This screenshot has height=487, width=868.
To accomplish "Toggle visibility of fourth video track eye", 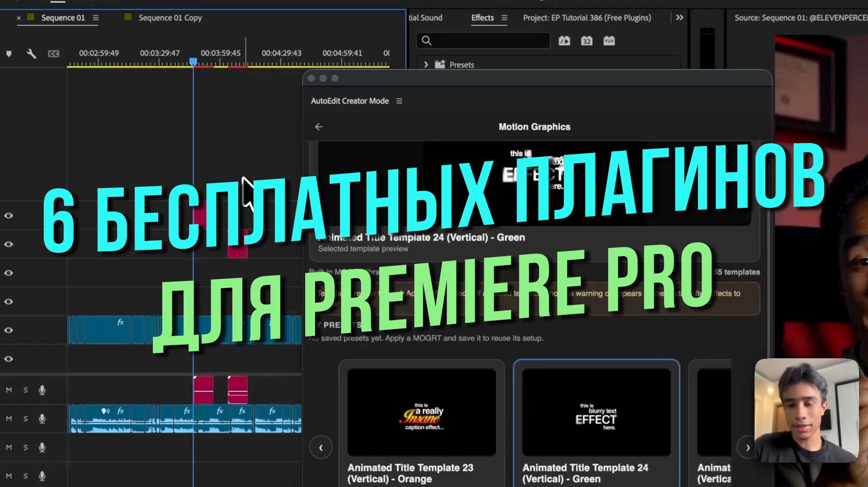I will [9, 301].
